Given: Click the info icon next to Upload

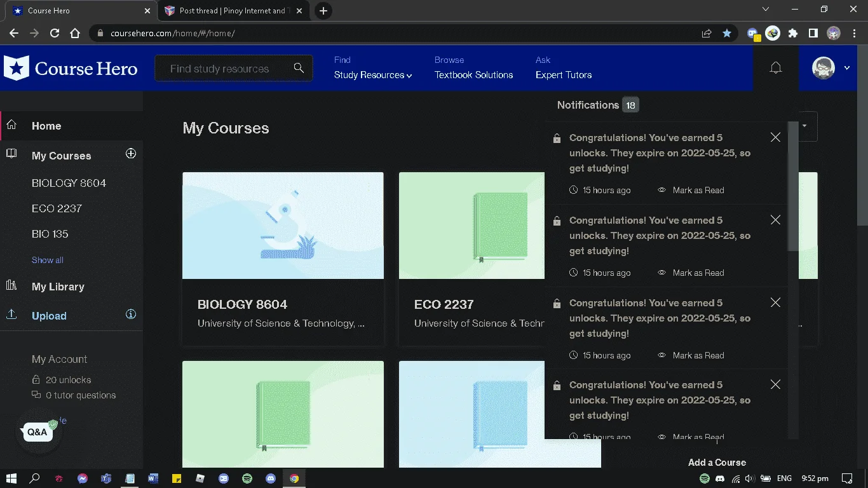Looking at the screenshot, I should (131, 314).
